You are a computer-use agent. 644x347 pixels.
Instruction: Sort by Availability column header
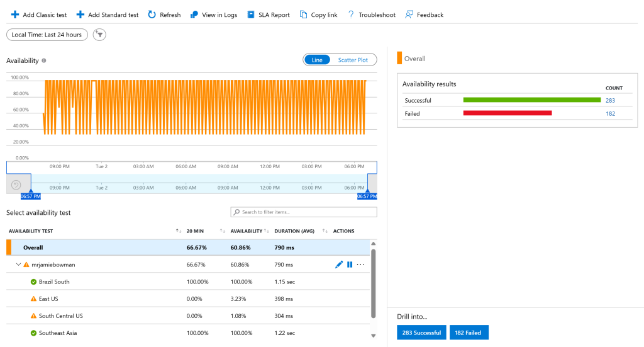point(247,231)
